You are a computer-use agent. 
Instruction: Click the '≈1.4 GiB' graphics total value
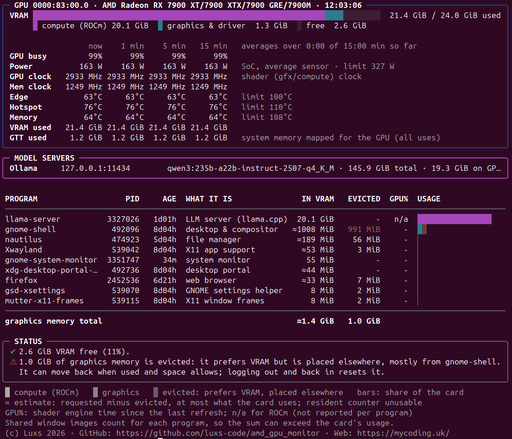pos(315,321)
